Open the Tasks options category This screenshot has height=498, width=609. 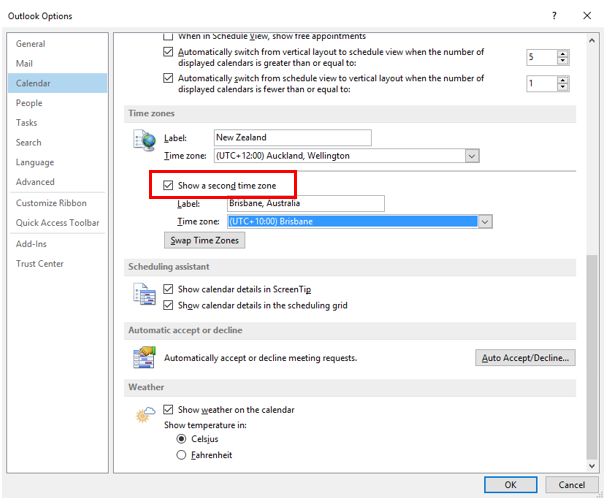57,123
